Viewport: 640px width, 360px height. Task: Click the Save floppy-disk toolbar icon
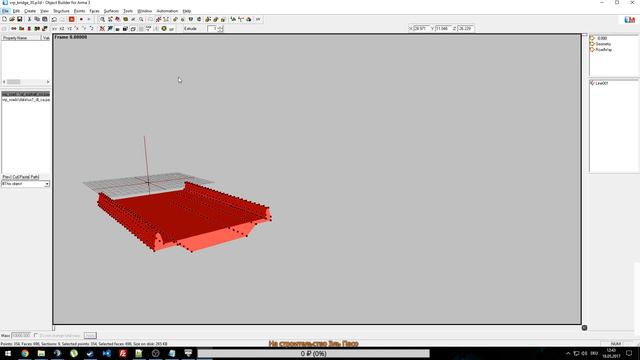click(19, 19)
